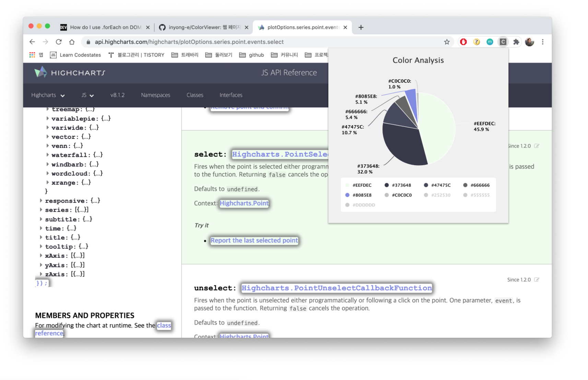Open 'Report the last selected point' demo
This screenshot has height=380, width=588.
pyautogui.click(x=254, y=240)
